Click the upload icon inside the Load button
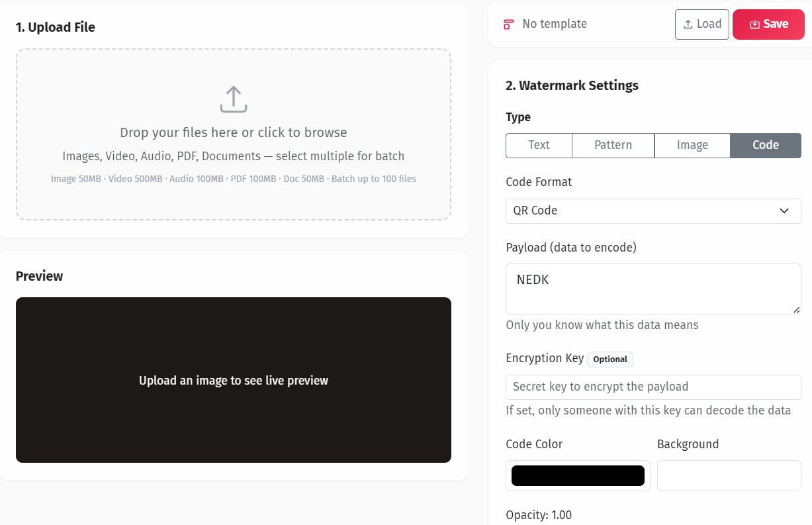Viewport: 812px width, 525px height. [x=687, y=24]
